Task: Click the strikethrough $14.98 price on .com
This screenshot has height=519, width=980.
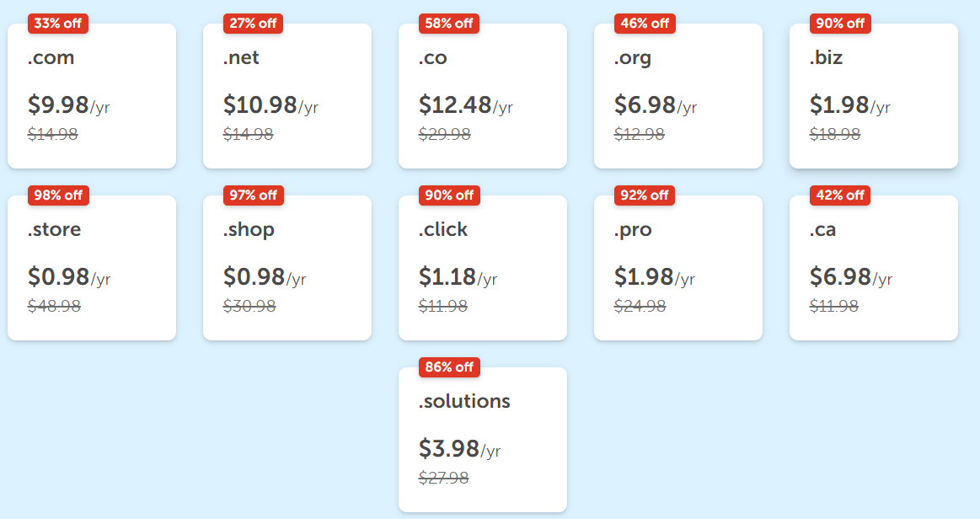Action: point(51,133)
